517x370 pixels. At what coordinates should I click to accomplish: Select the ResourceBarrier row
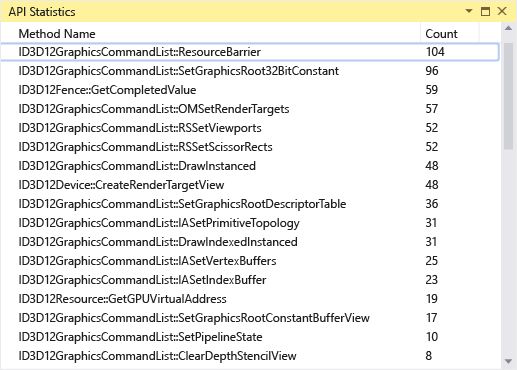[x=250, y=52]
